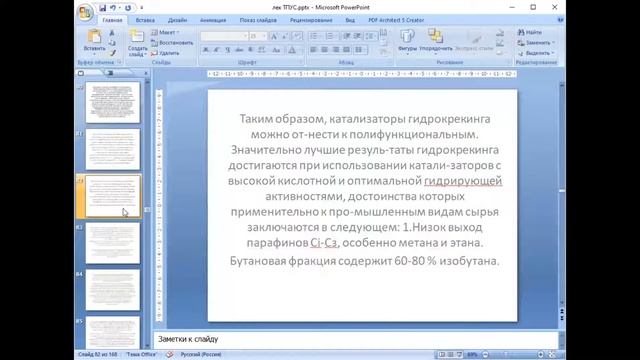
Task: Open the font color picker
Action: (292, 50)
